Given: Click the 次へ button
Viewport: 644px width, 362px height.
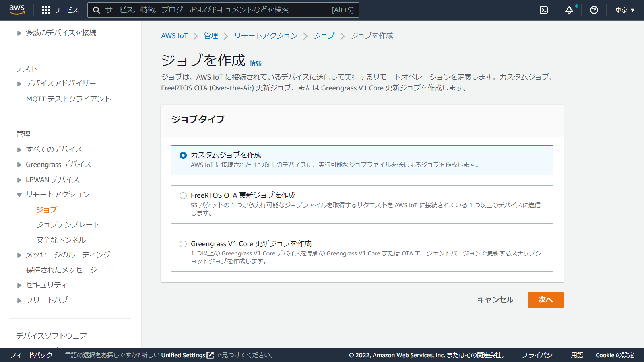Looking at the screenshot, I should 545,300.
